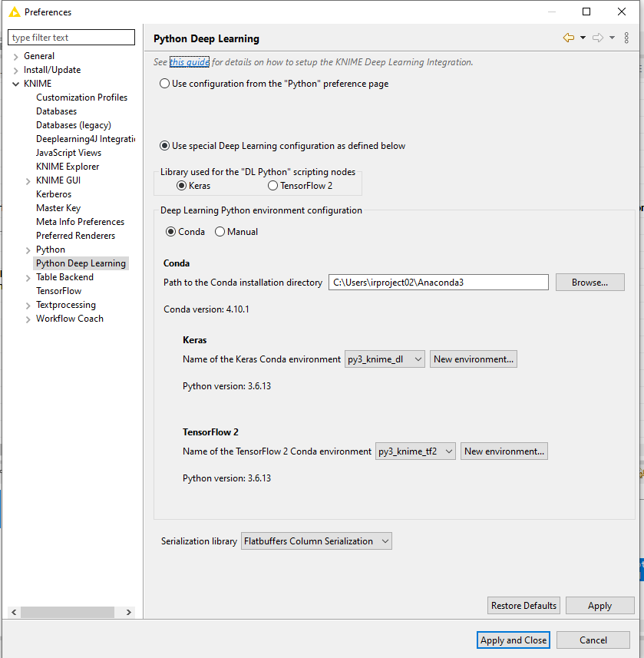The height and width of the screenshot is (658, 644).
Task: Expand the Python tree node
Action: click(x=28, y=250)
